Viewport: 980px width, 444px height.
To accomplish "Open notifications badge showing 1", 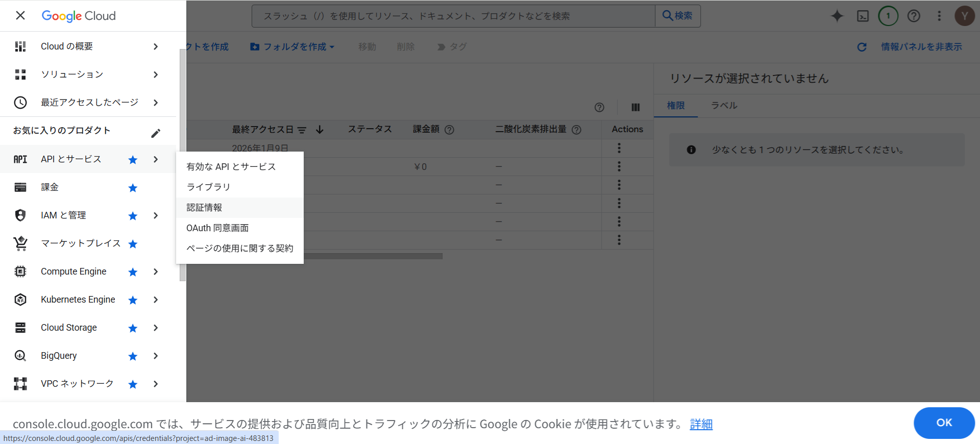I will pyautogui.click(x=888, y=16).
